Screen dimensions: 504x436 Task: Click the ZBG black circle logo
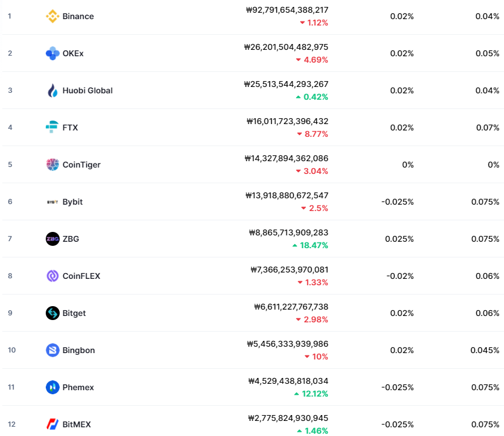[x=52, y=239]
